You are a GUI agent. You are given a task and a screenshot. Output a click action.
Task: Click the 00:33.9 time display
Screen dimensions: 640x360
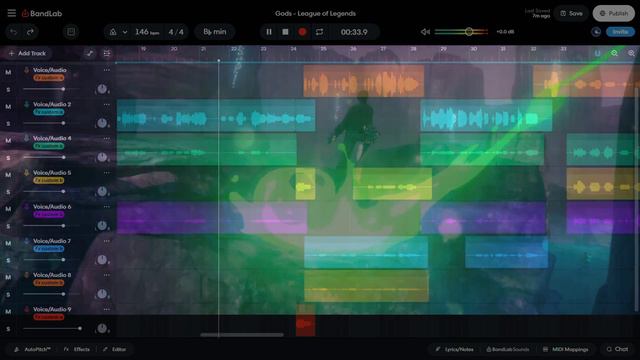(x=354, y=32)
